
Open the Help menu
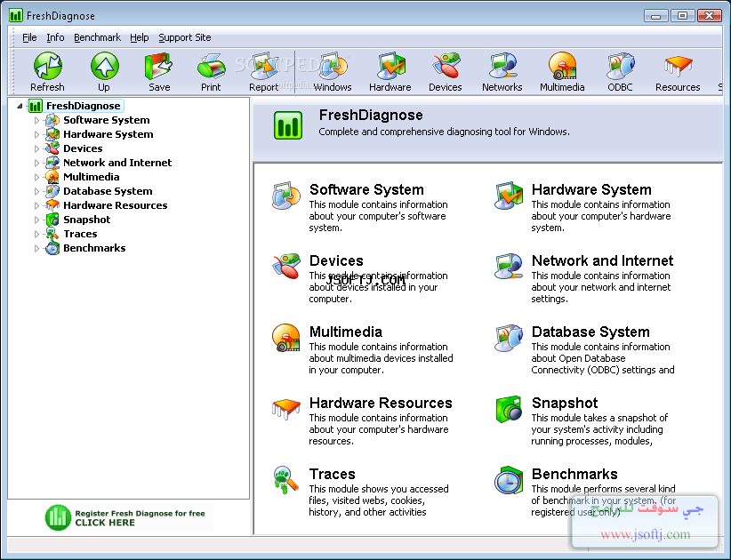coord(139,37)
